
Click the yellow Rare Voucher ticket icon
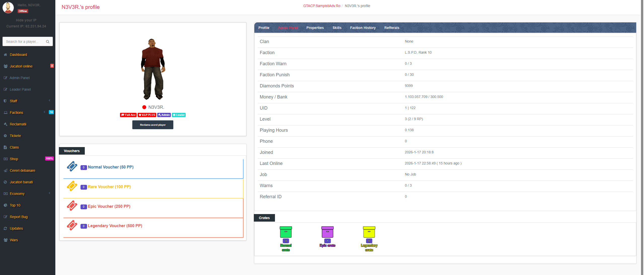(72, 186)
